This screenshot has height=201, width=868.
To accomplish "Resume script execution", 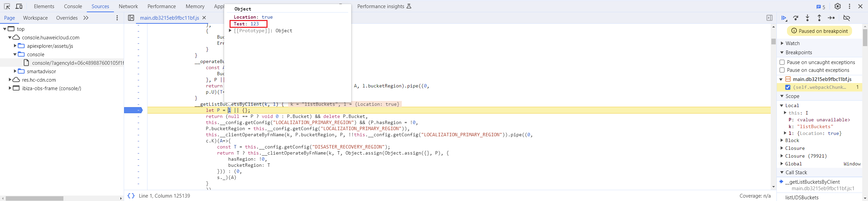I will coord(784,18).
